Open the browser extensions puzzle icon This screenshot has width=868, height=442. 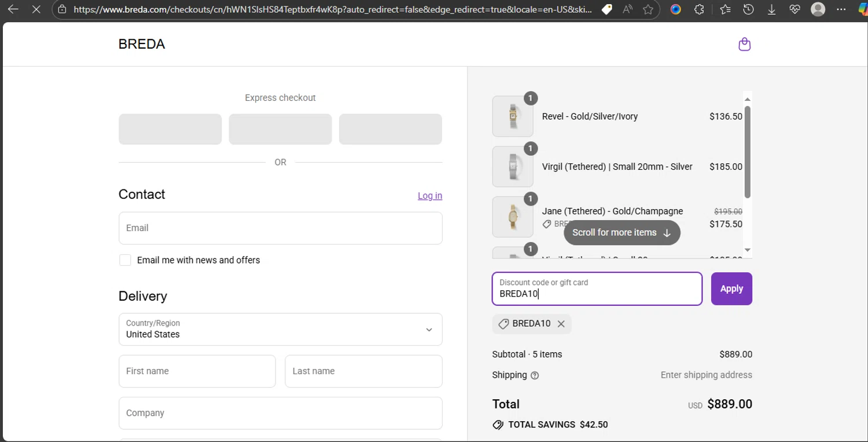coord(699,9)
